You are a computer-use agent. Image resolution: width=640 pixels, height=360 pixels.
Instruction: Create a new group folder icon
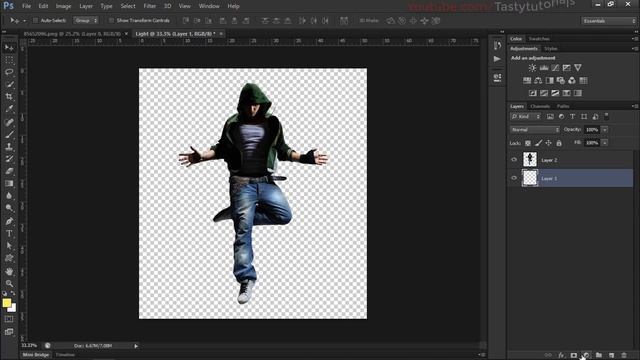pos(599,355)
